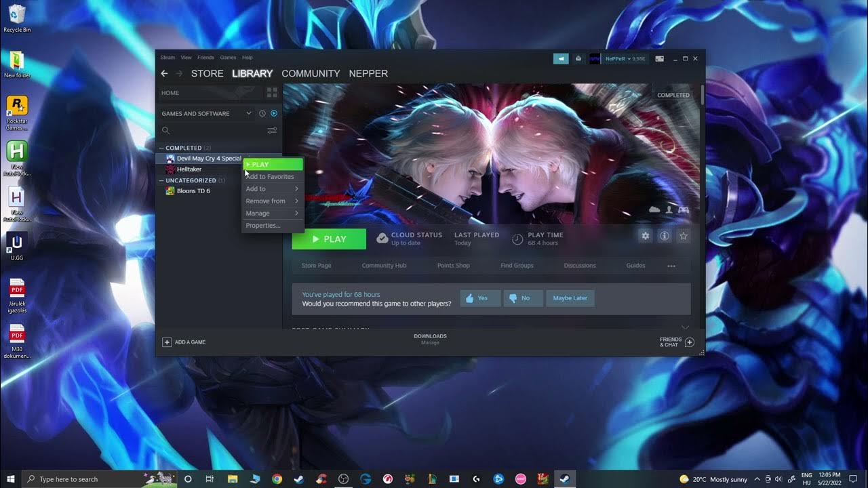This screenshot has width=868, height=488.
Task: Collapse the COMPLETED category
Action: point(162,148)
